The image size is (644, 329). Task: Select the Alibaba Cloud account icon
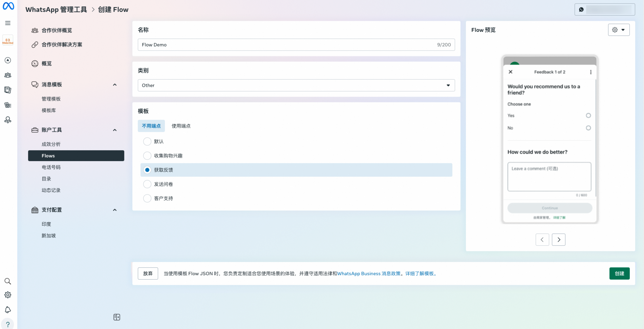8,40
